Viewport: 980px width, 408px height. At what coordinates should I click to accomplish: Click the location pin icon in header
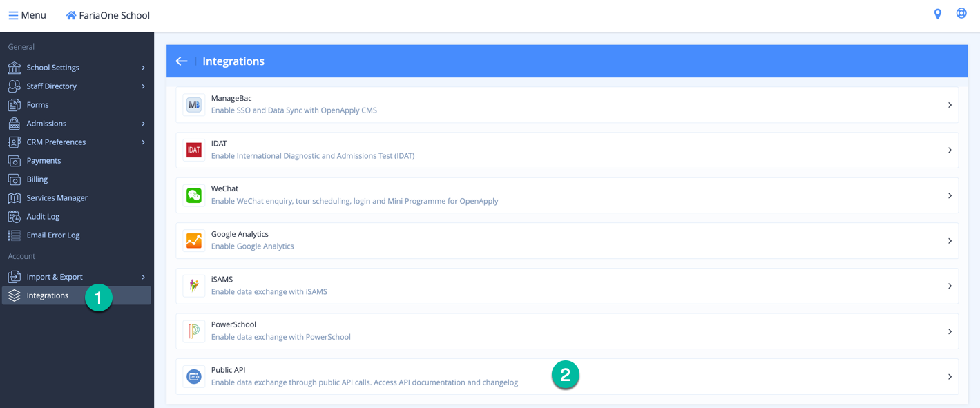938,14
